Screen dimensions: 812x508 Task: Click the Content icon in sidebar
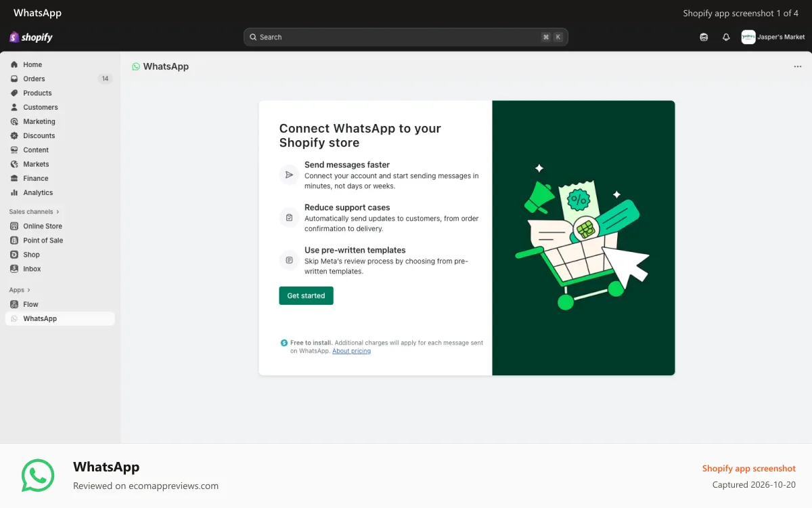pos(14,150)
